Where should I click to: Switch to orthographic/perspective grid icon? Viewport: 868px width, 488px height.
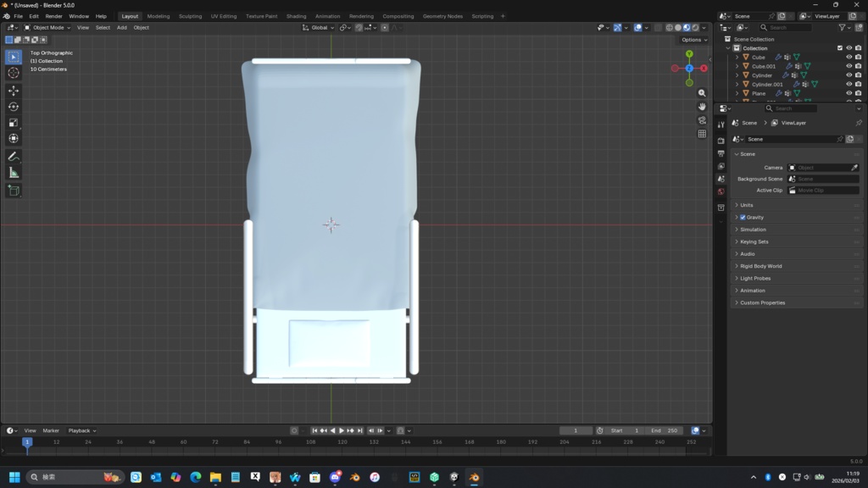(x=702, y=134)
